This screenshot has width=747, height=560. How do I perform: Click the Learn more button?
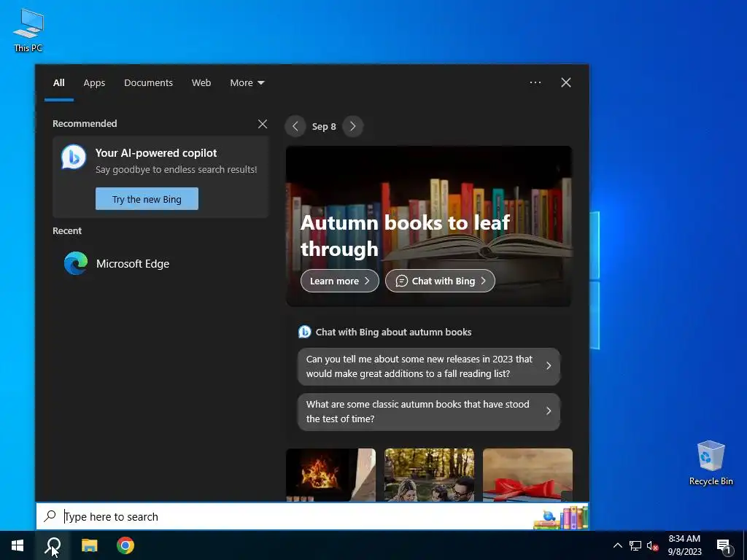click(340, 281)
